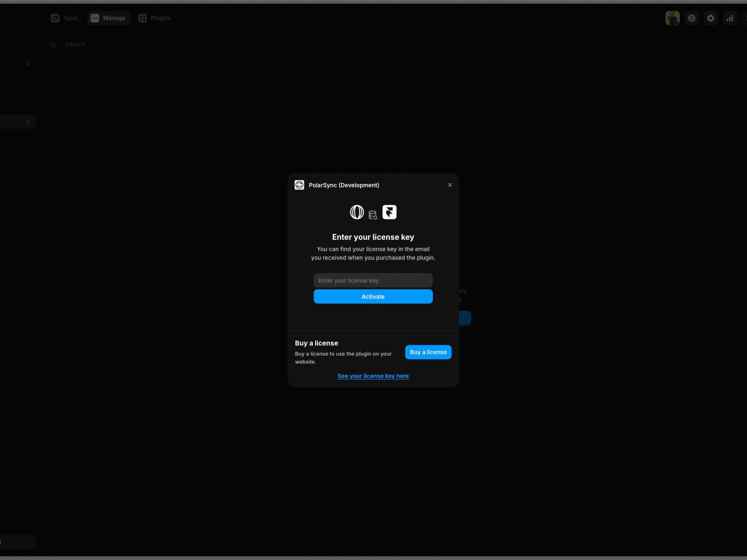
Task: Close the PolarSync license dialog
Action: tap(450, 185)
